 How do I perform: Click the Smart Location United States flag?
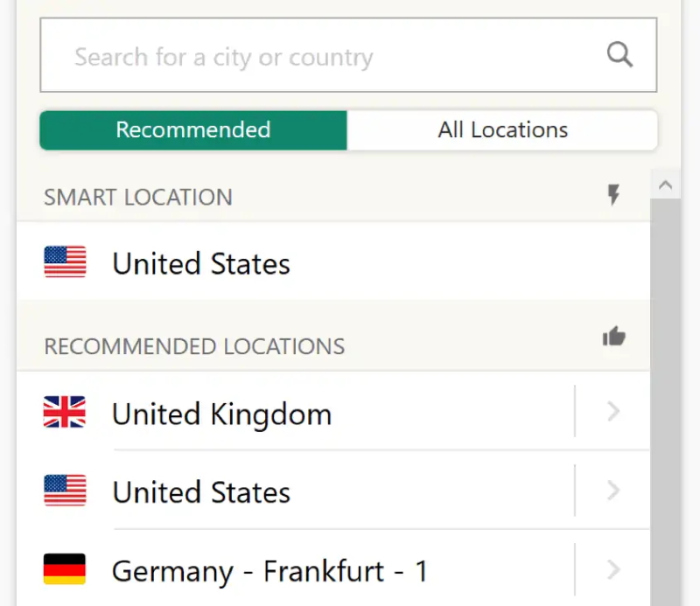coord(65,262)
